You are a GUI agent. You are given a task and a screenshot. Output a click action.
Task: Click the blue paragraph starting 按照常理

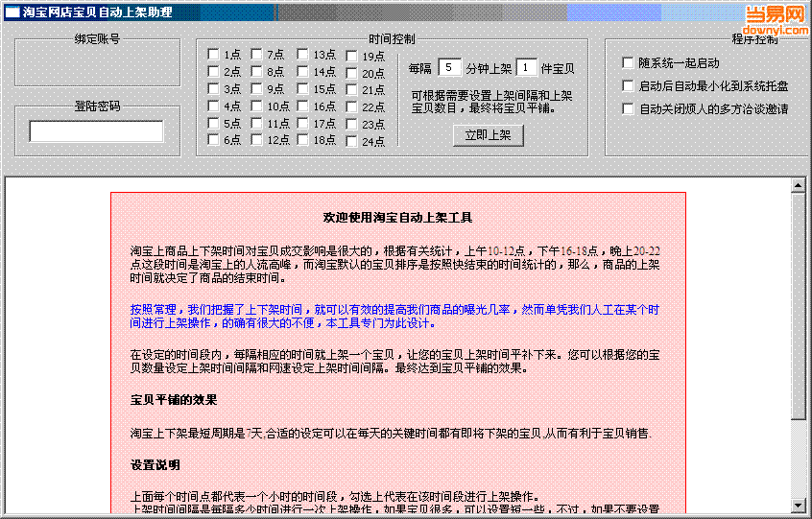click(394, 317)
